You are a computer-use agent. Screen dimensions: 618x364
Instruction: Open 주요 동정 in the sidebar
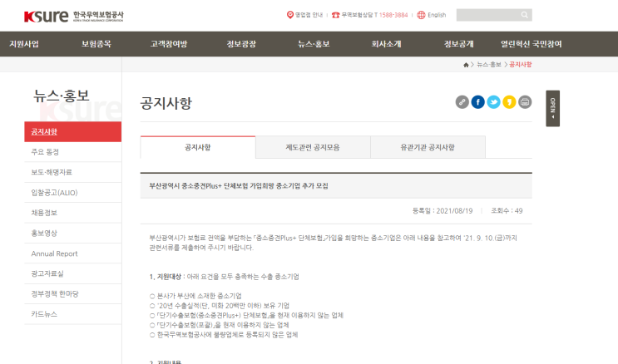[73, 152]
